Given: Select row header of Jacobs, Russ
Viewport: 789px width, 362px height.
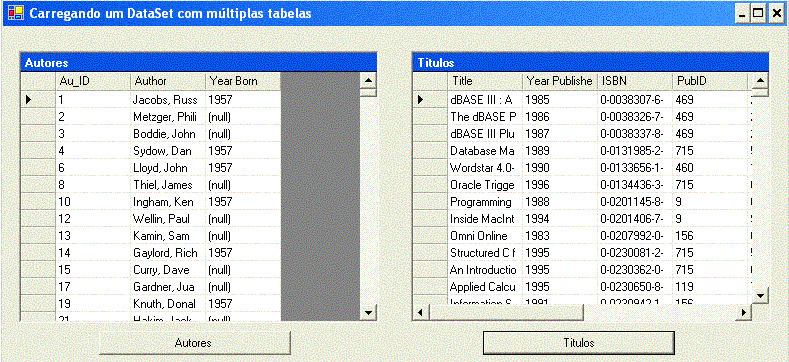Looking at the screenshot, I should (38, 100).
